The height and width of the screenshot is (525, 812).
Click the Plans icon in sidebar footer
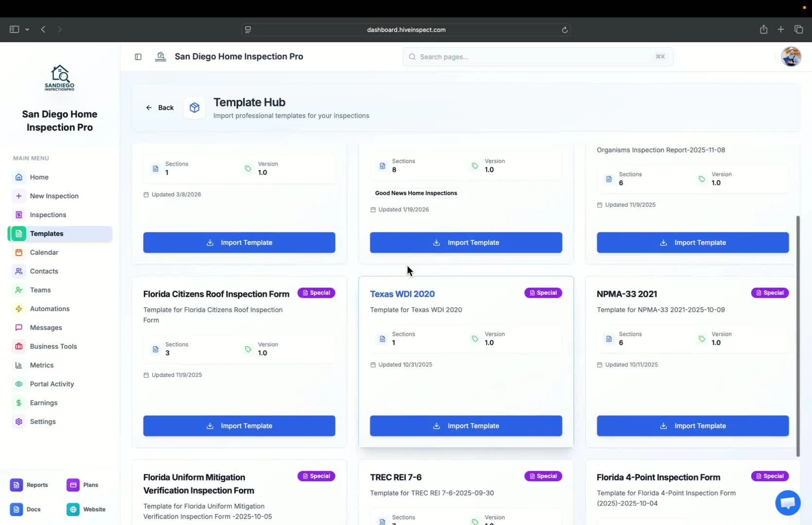coord(73,485)
